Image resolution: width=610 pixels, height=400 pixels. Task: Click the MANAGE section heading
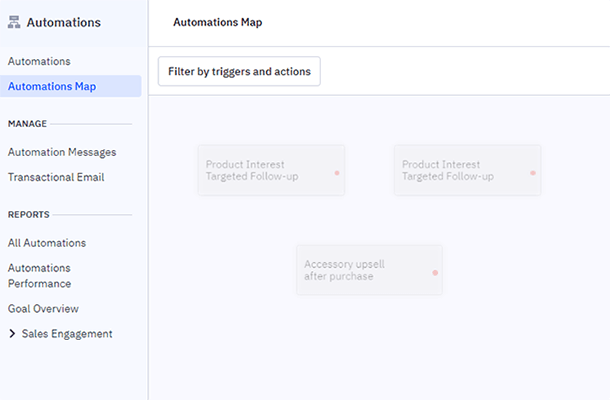pos(27,124)
